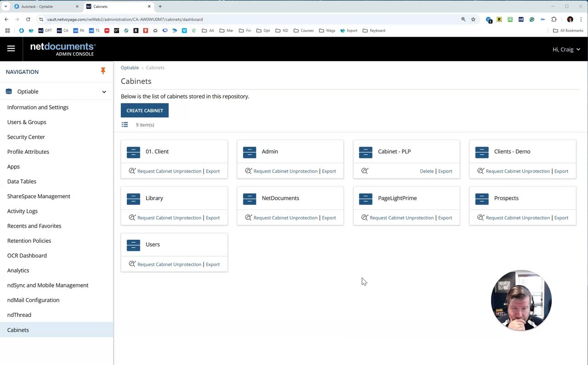Expand the Optiable repository dropdown
Screen dimensions: 588x365
(104, 92)
